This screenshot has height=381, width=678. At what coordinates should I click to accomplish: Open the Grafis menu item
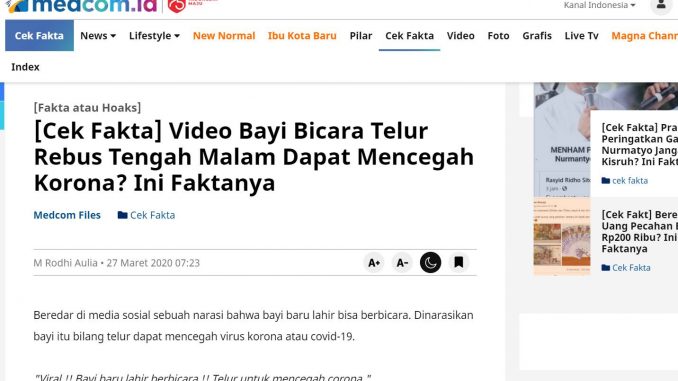click(x=537, y=35)
